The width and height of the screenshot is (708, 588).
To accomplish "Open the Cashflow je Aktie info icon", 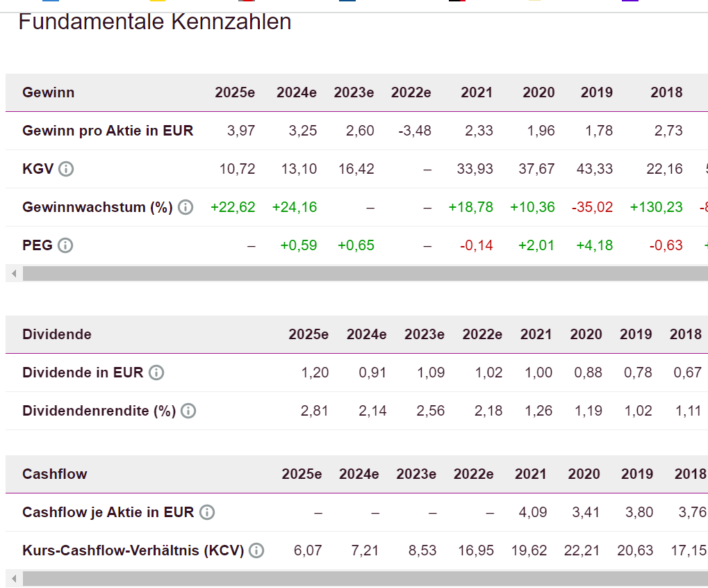I will (207, 512).
